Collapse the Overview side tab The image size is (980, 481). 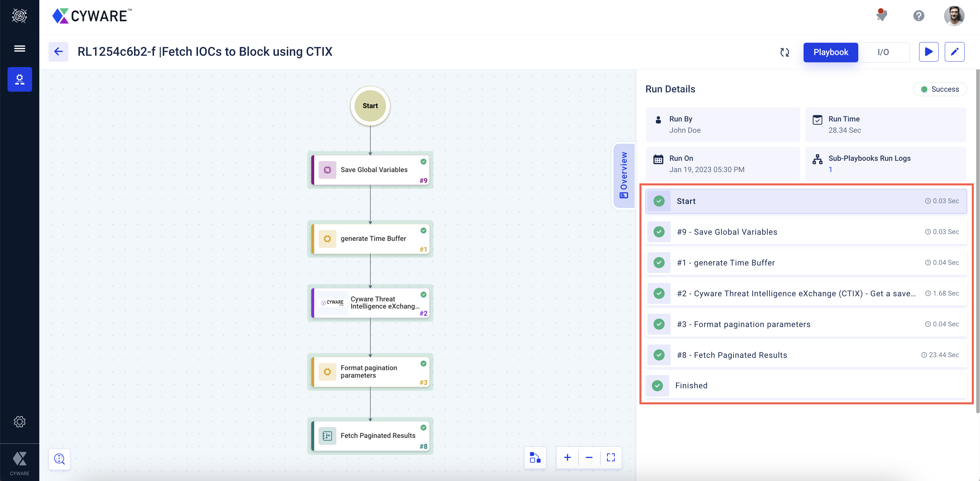(x=624, y=175)
